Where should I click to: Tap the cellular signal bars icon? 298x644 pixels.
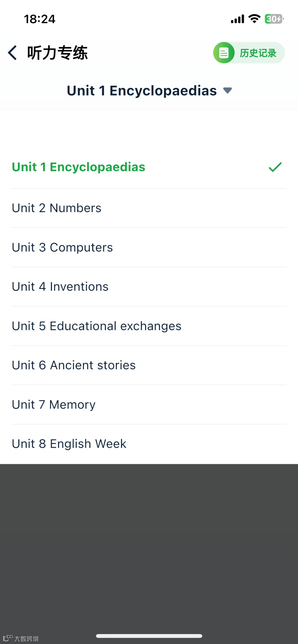(x=237, y=19)
